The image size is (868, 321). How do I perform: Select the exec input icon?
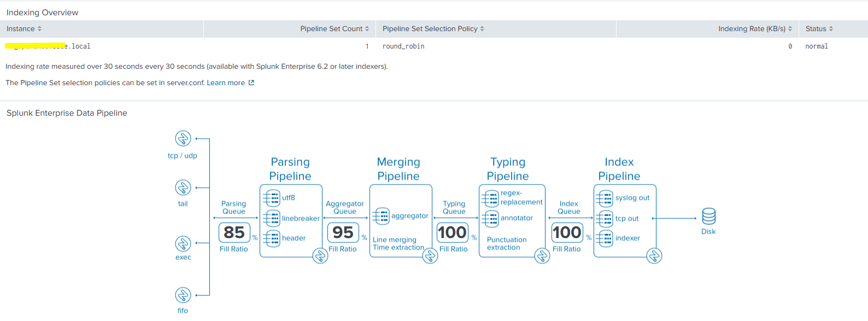[183, 243]
